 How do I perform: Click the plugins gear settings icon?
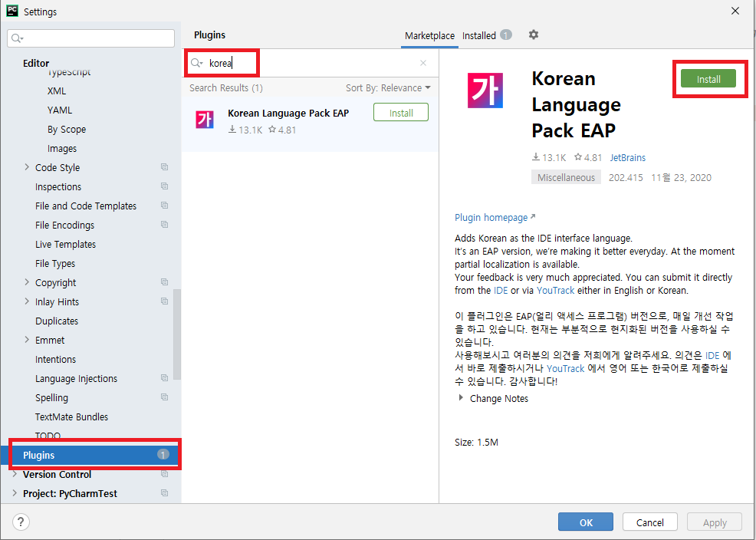533,35
